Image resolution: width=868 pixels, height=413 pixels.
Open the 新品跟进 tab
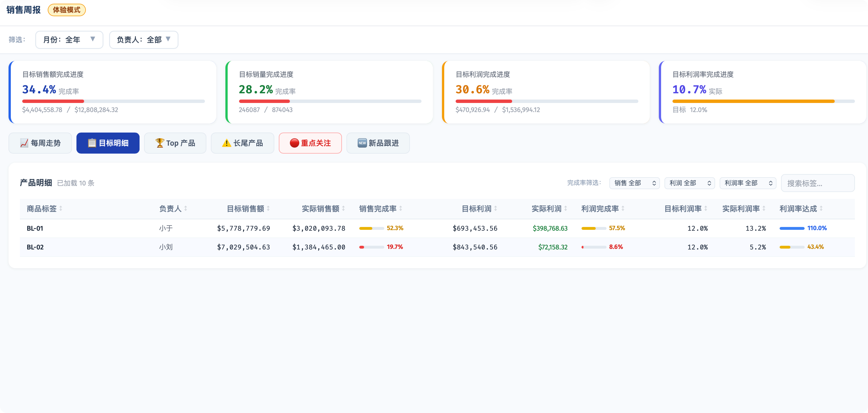coord(378,143)
